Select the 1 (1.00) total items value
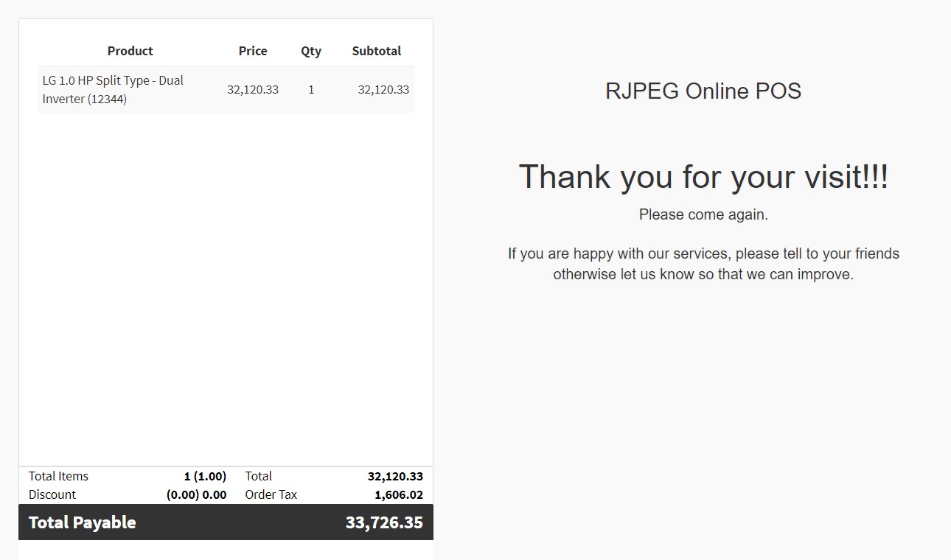951x560 pixels. coord(205,477)
